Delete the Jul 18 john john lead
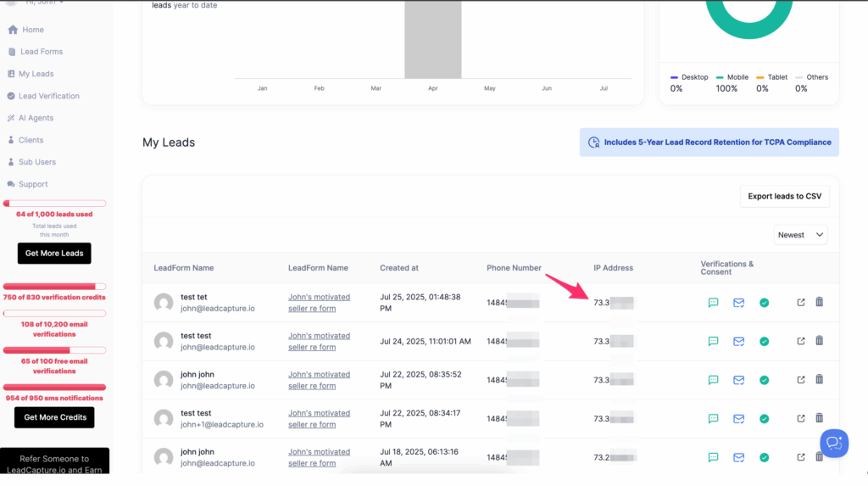 click(819, 457)
